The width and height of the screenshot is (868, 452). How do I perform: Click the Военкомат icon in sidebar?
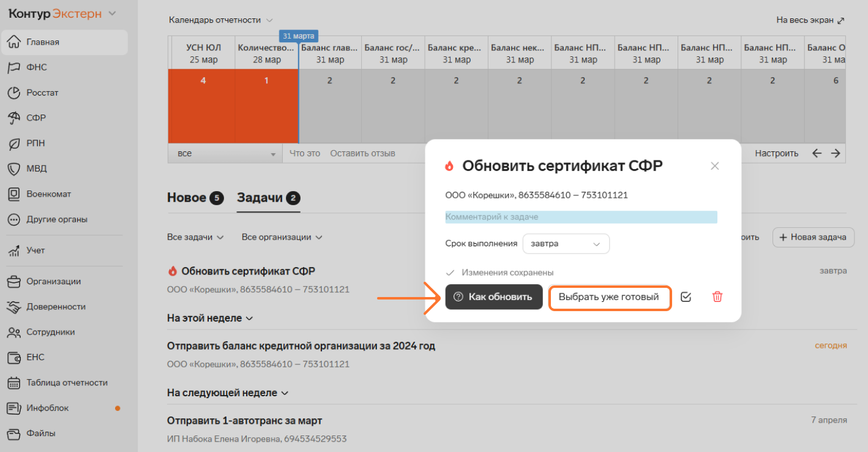coord(14,194)
